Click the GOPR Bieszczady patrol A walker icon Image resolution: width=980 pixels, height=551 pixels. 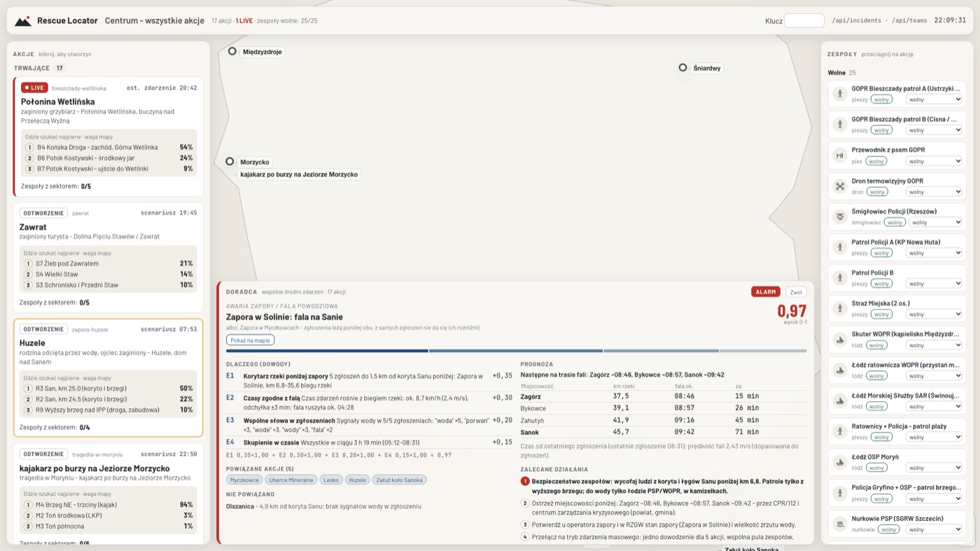(839, 94)
